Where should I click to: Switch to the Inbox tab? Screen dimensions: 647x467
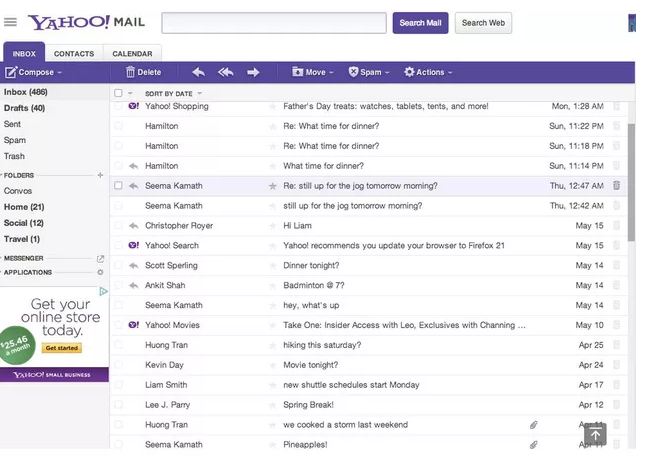[24, 53]
